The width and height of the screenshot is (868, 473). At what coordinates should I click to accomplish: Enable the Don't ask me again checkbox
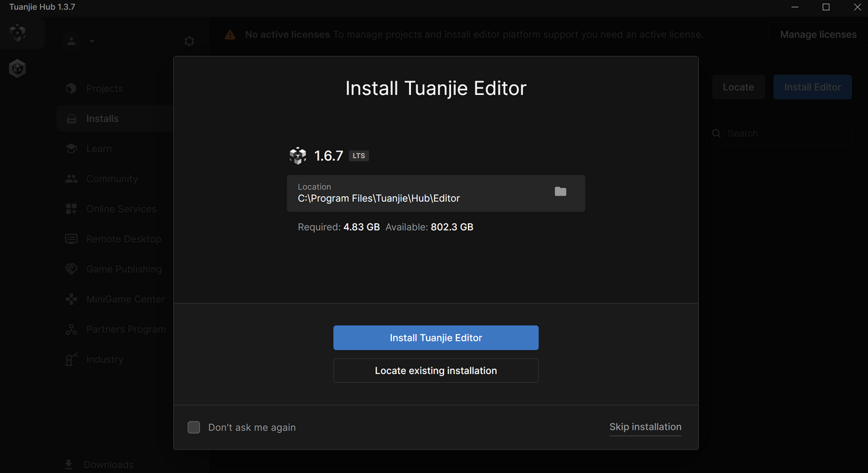pyautogui.click(x=193, y=427)
